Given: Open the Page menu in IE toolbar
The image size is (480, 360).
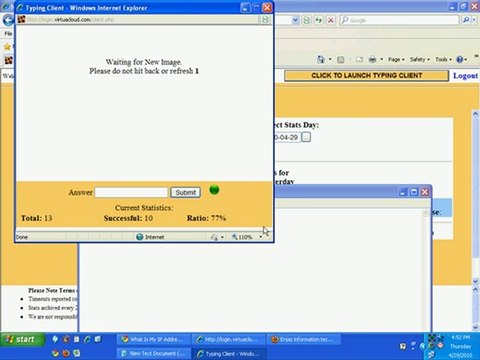Looking at the screenshot, I should [x=396, y=59].
